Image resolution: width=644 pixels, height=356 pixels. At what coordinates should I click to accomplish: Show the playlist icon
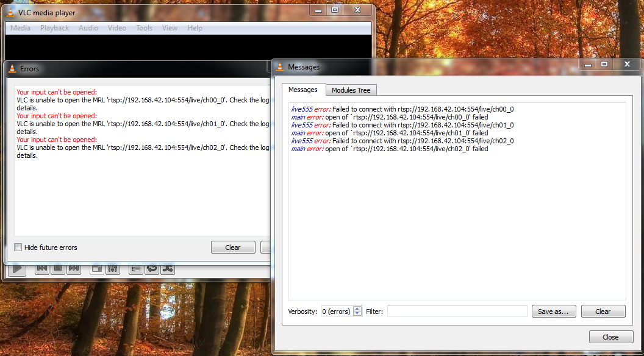(136, 268)
